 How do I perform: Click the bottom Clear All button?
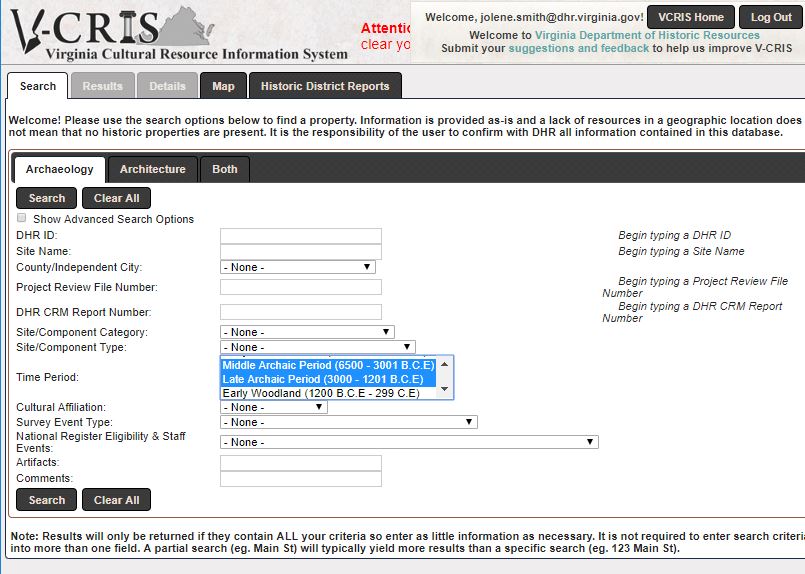[x=117, y=500]
